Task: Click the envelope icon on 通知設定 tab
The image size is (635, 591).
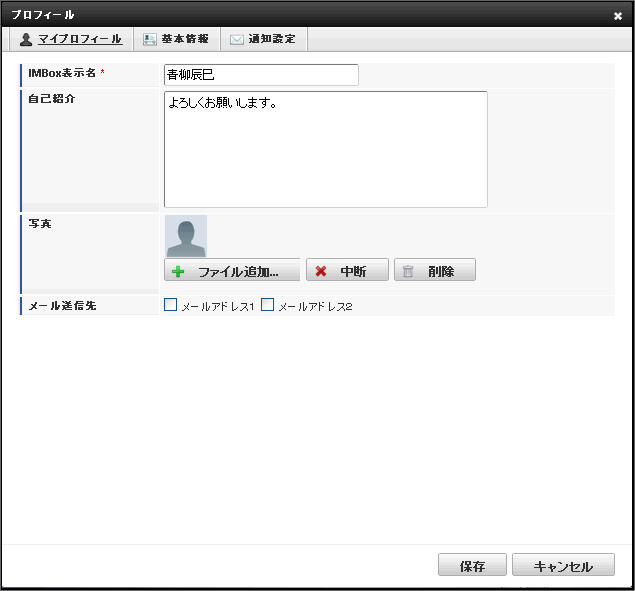Action: pyautogui.click(x=237, y=40)
